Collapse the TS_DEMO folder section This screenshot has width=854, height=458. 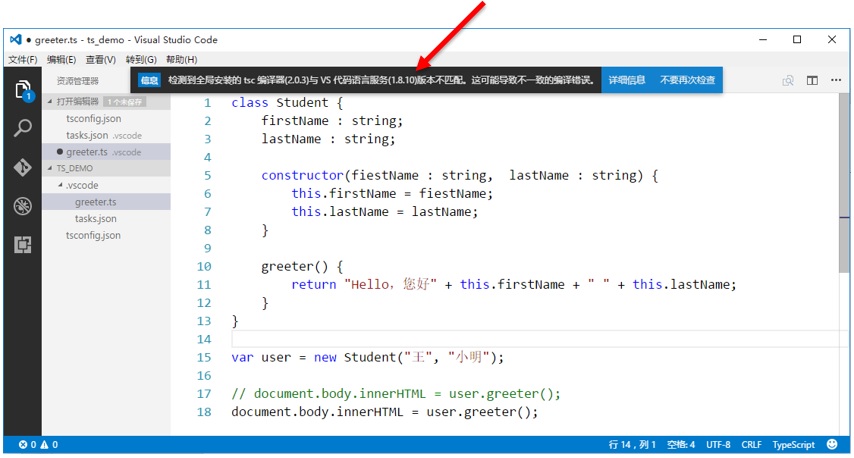coord(50,168)
